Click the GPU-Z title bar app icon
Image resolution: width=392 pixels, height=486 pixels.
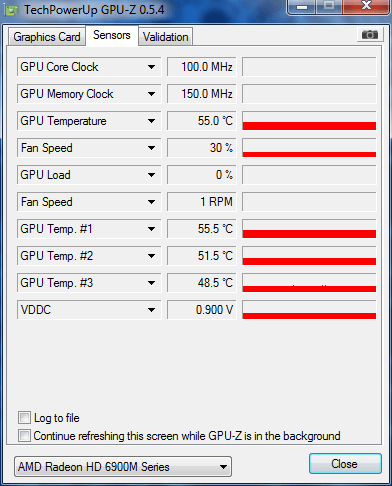tap(12, 10)
